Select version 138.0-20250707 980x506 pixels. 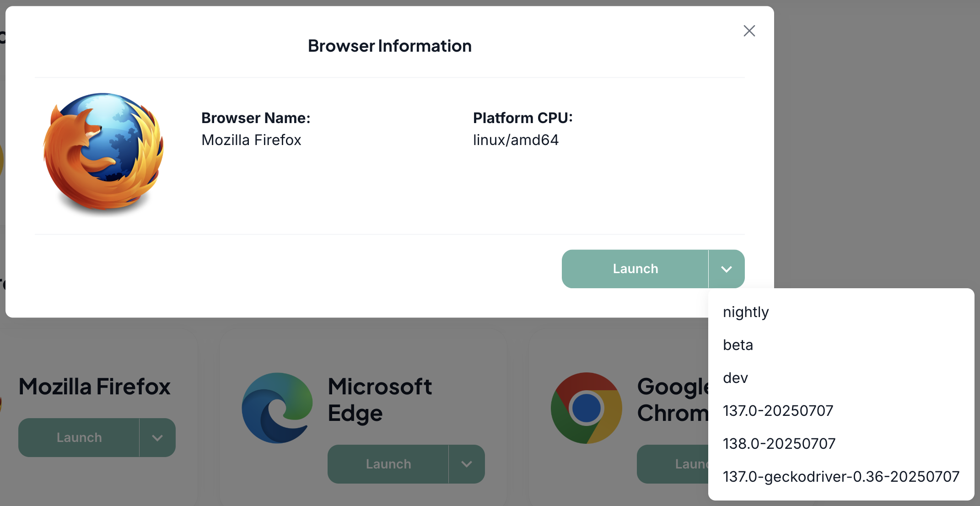(x=841, y=444)
